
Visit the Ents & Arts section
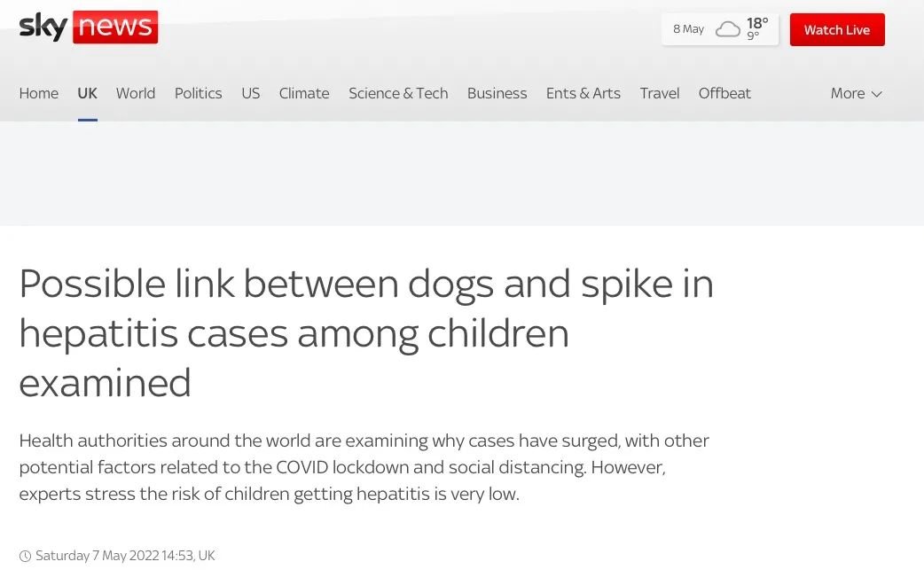[583, 93]
